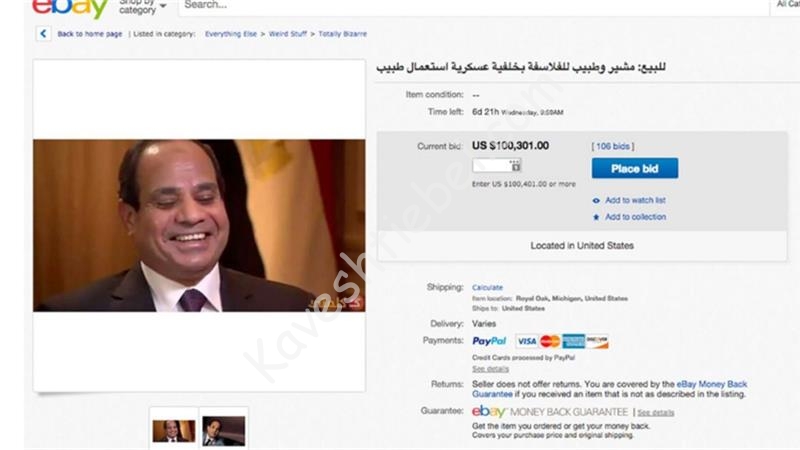Viewport: 800px width, 450px height.
Task: Click the American Express card icon
Action: (x=573, y=341)
